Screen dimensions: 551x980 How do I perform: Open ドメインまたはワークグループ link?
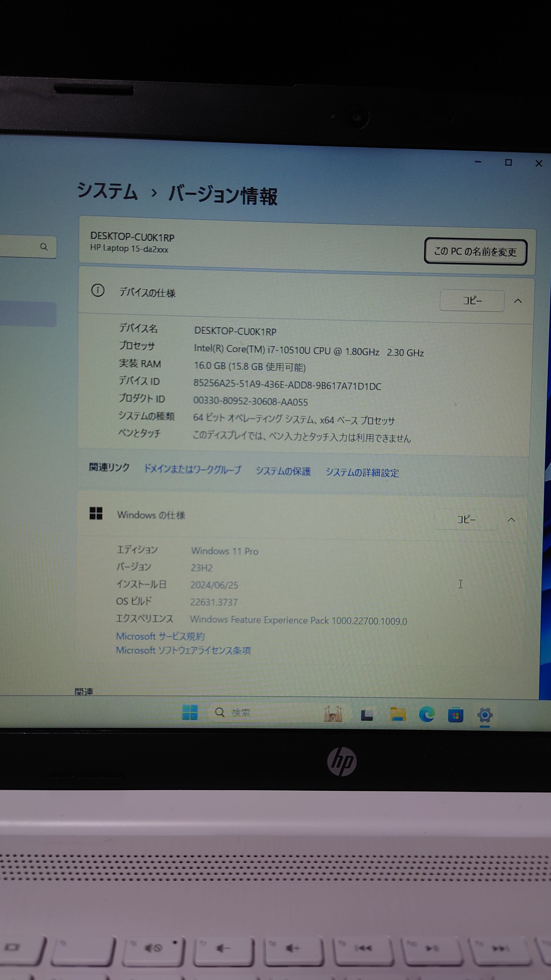coord(192,469)
